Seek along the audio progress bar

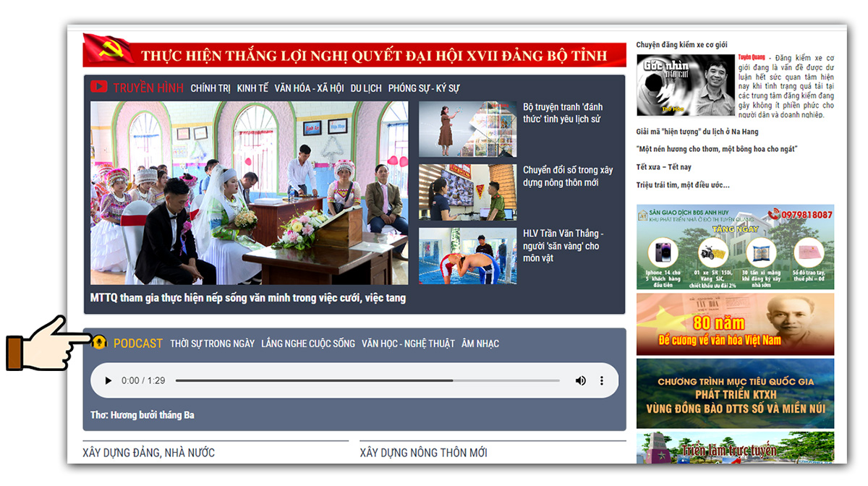pyautogui.click(x=367, y=380)
